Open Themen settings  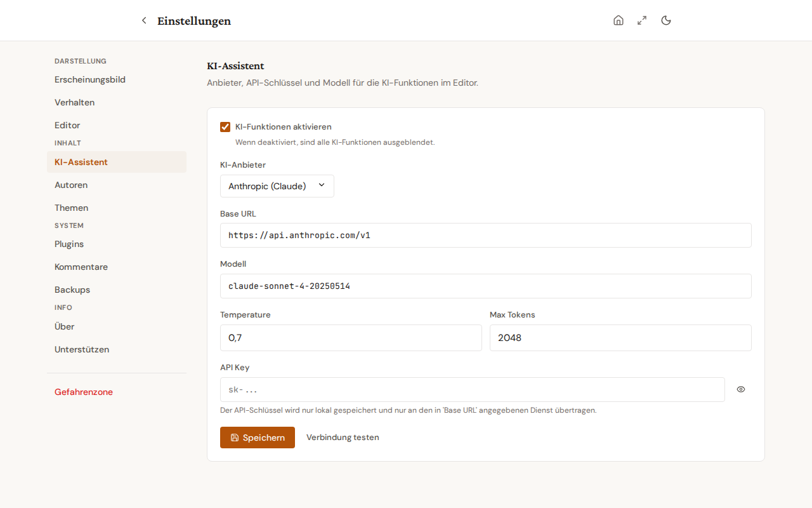tap(117, 208)
